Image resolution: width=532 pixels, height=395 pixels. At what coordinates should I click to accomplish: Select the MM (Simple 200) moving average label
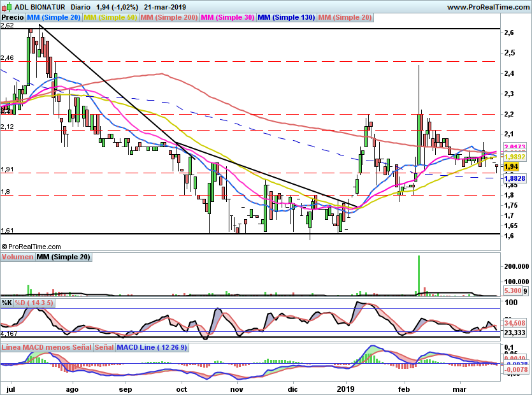click(x=169, y=17)
